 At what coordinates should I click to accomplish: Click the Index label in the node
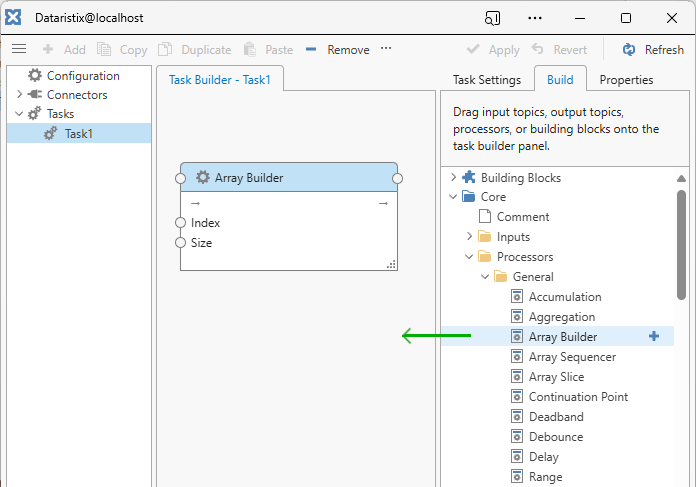(x=205, y=223)
